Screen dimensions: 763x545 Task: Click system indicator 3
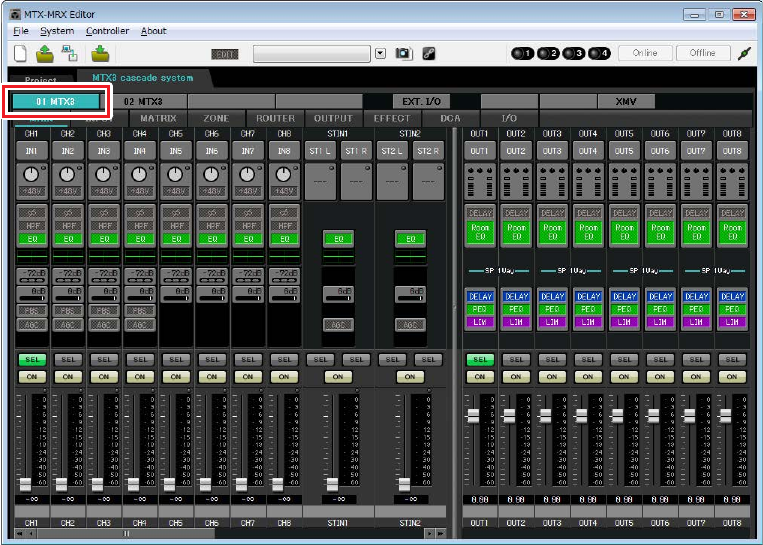pos(573,53)
